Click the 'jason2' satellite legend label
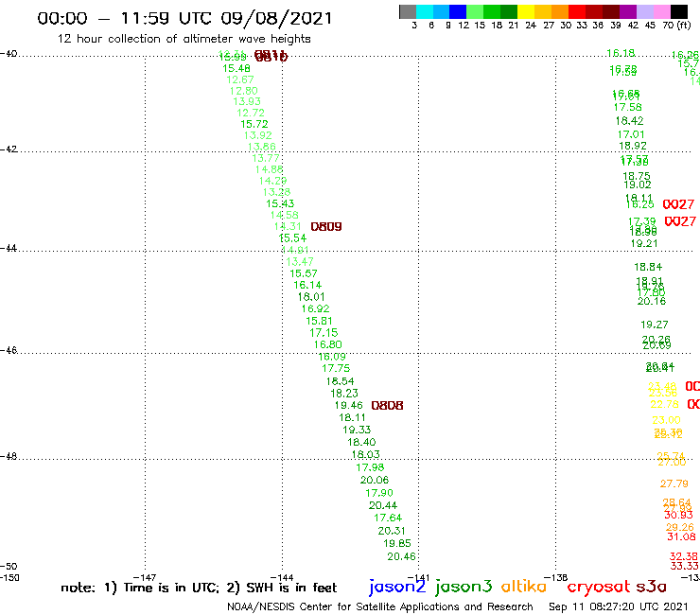Image resolution: width=700 pixels, height=615 pixels. coord(397,587)
